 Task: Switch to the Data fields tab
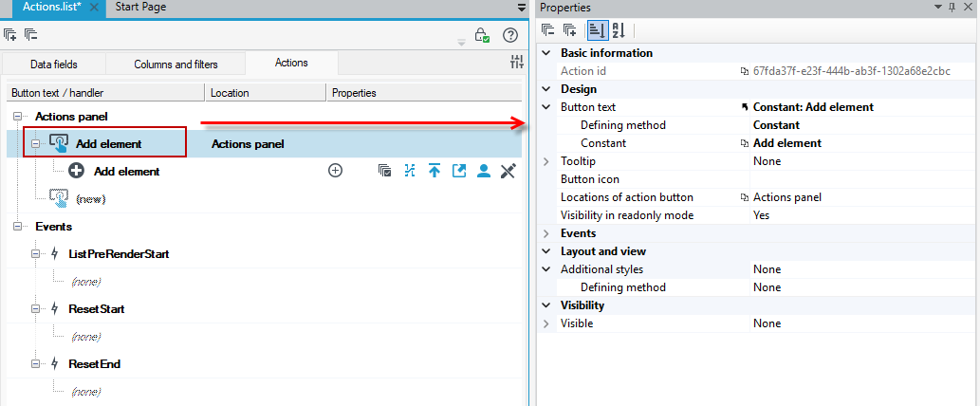point(54,64)
